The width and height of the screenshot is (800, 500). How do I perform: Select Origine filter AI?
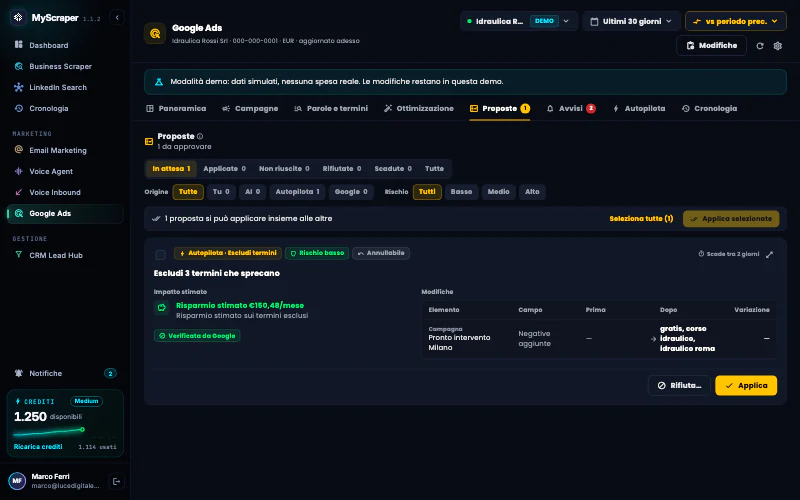[253, 192]
